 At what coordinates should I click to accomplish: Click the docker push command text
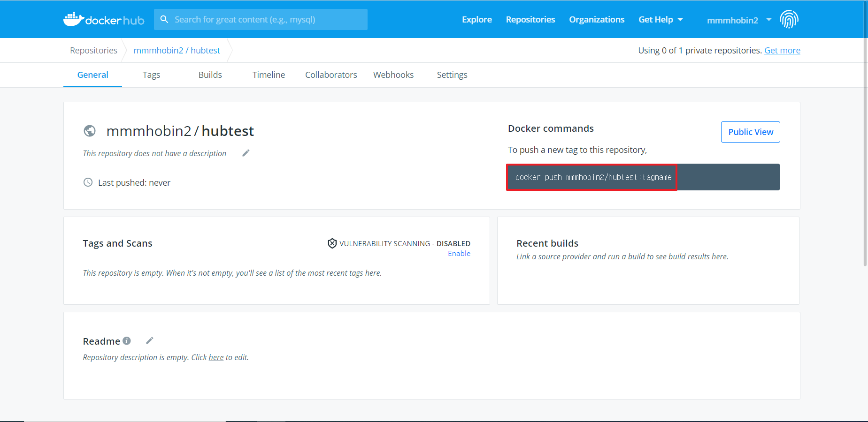click(x=593, y=177)
